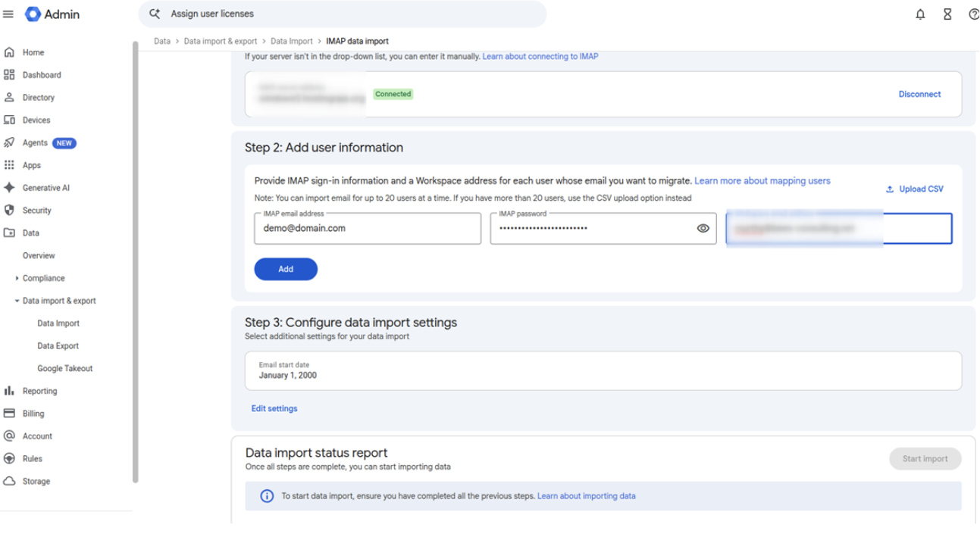The height and width of the screenshot is (540, 980).
Task: Go to Data breadcrumb
Action: pyautogui.click(x=162, y=41)
